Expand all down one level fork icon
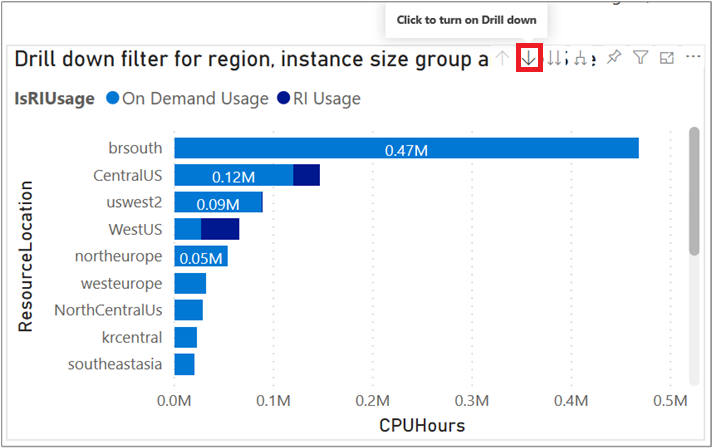Image resolution: width=713 pixels, height=448 pixels. click(x=582, y=59)
